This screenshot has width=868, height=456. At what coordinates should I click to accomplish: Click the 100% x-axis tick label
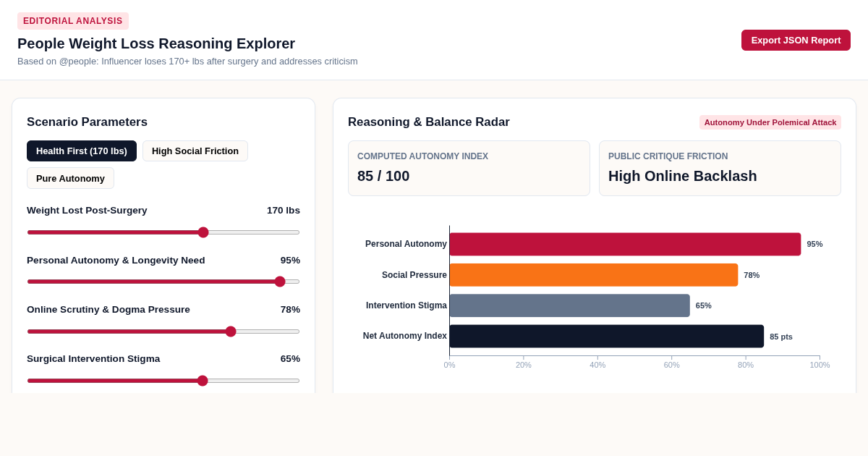click(820, 365)
